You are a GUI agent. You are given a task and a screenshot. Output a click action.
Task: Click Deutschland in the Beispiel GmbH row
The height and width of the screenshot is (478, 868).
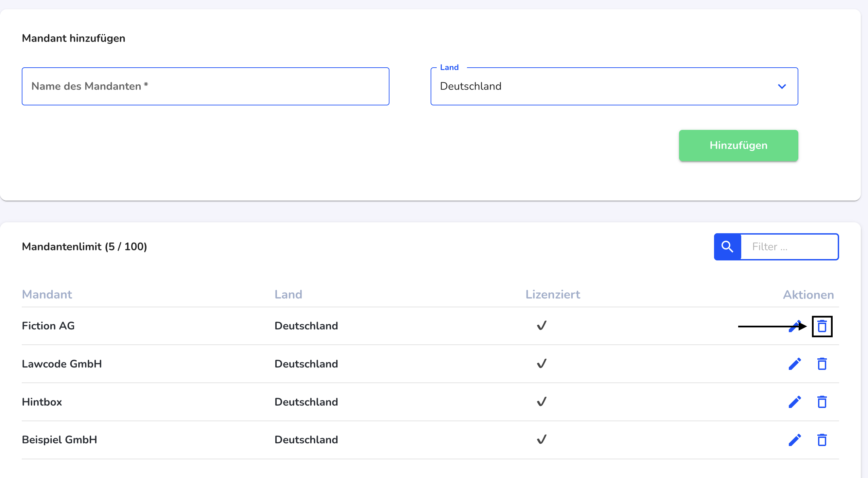[x=306, y=440]
